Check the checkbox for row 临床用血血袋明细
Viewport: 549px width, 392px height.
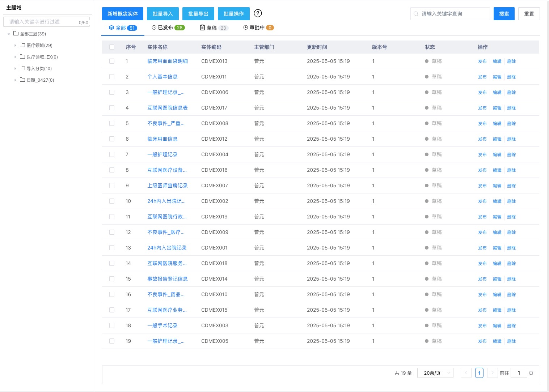pos(112,61)
